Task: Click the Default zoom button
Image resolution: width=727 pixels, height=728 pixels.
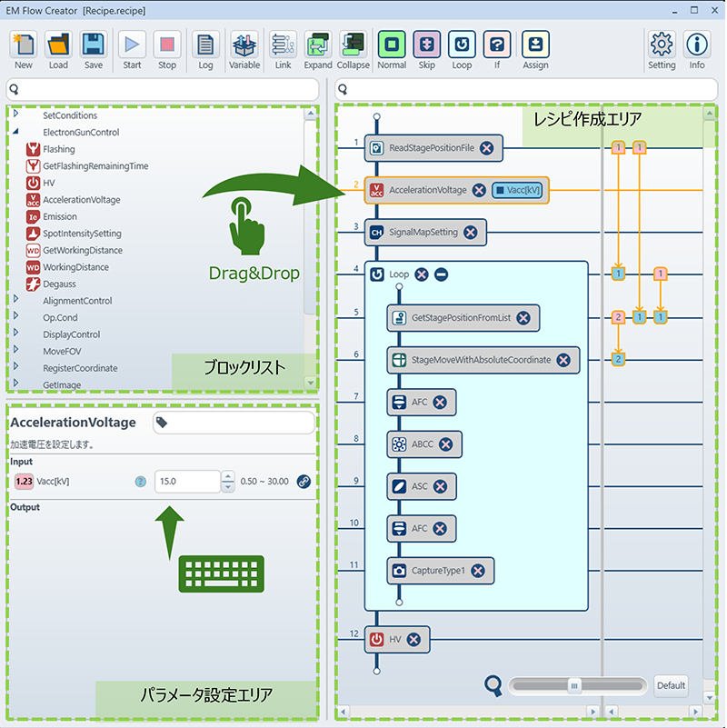Action: pos(671,686)
